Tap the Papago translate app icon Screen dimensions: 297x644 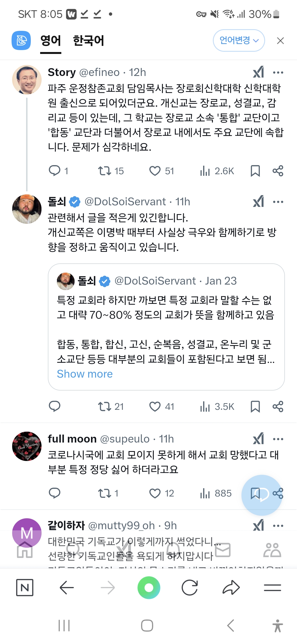21,41
